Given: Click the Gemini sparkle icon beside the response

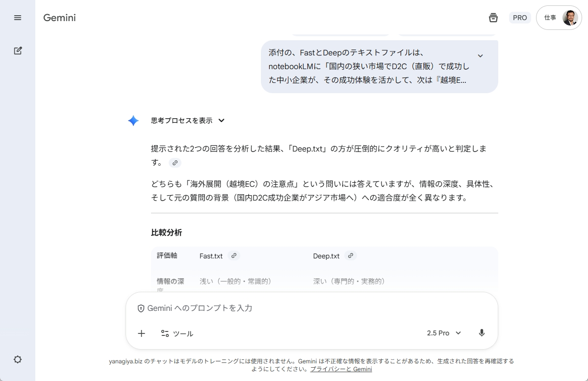Looking at the screenshot, I should (133, 121).
